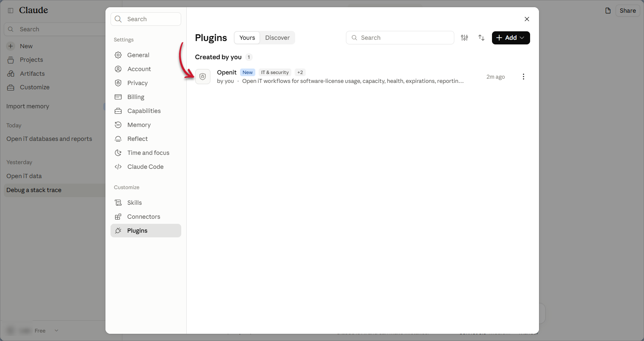Click the plugins Search field
The height and width of the screenshot is (341, 644).
coord(400,38)
